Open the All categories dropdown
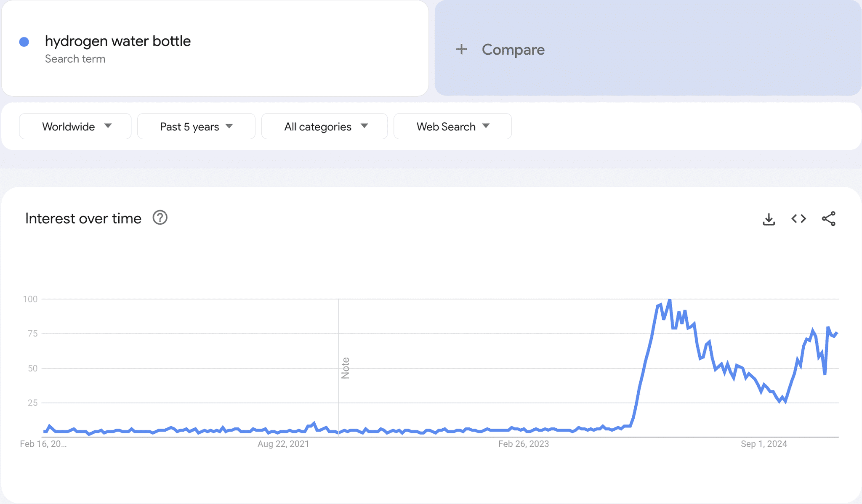The width and height of the screenshot is (862, 504). pyautogui.click(x=325, y=126)
